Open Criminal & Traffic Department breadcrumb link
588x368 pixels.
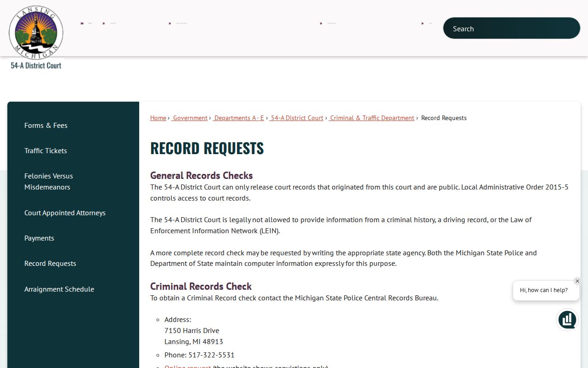click(372, 118)
